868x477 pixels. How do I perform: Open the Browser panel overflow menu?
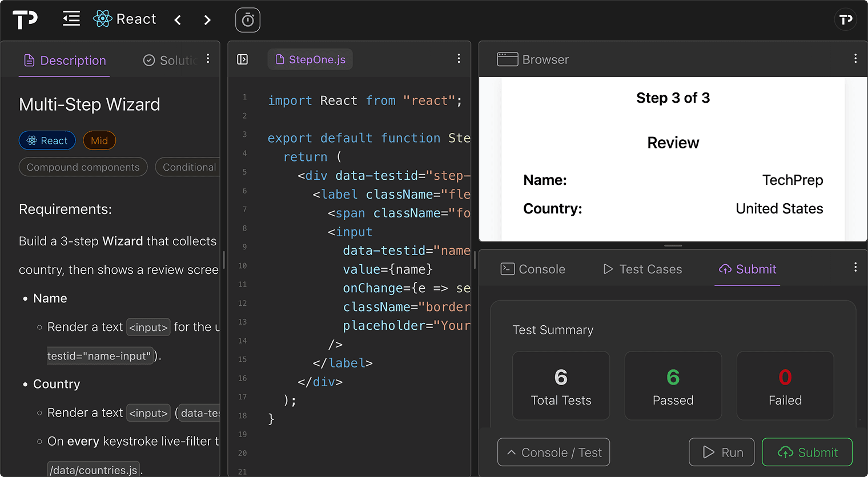point(855,58)
